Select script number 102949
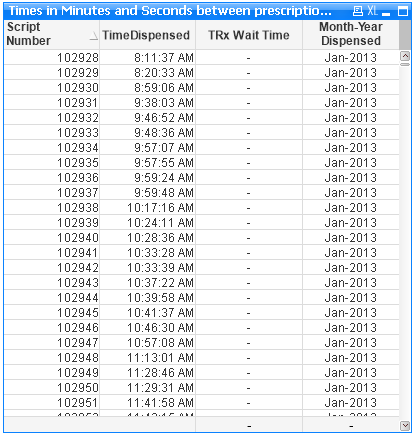Viewport: 412px width, 434px height. coord(78,373)
